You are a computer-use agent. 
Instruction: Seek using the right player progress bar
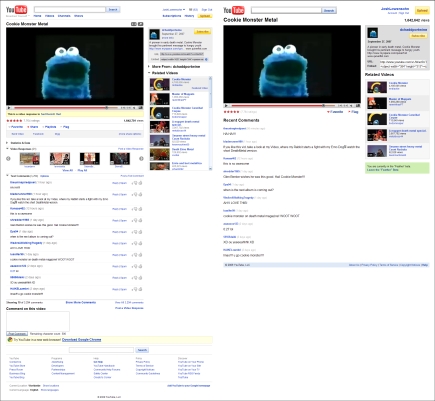point(283,106)
